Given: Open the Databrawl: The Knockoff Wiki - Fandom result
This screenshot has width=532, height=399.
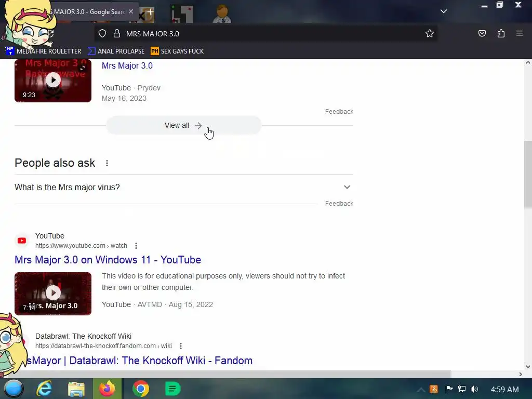Looking at the screenshot, I should [139, 361].
